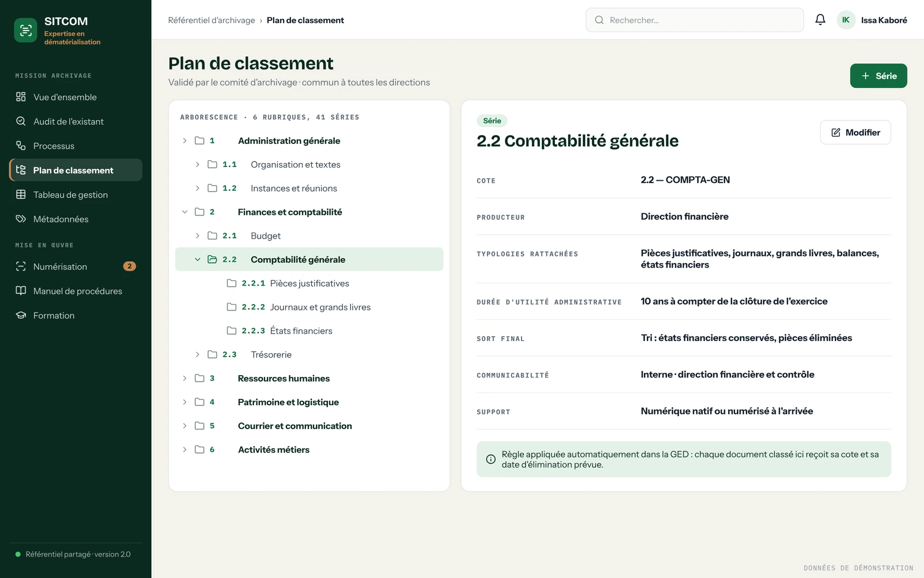Focus the Rechercher search field

pyautogui.click(x=695, y=20)
